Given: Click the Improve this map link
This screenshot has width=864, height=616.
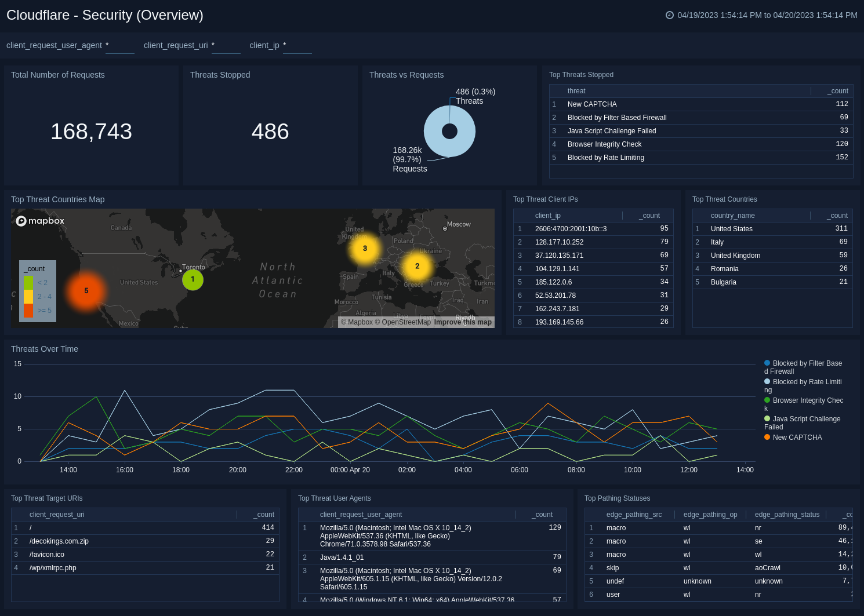Looking at the screenshot, I should coord(463,322).
